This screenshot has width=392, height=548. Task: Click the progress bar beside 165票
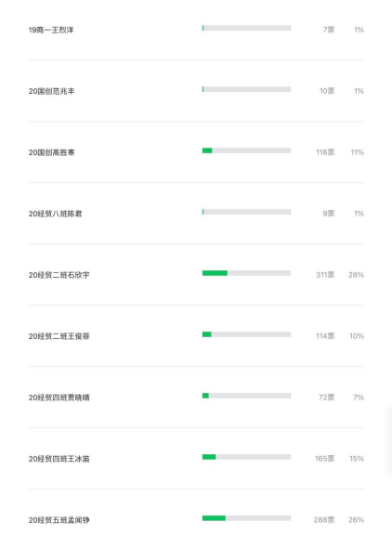[246, 457]
